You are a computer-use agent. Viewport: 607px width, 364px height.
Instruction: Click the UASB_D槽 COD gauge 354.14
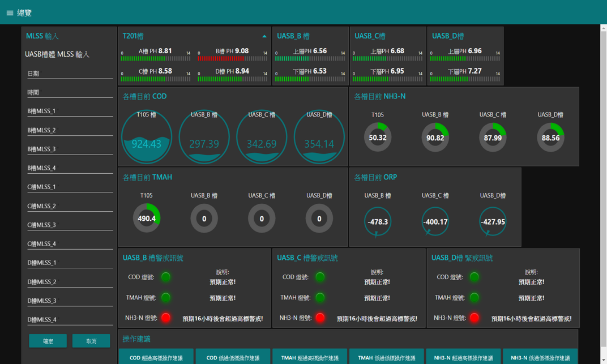click(x=319, y=137)
